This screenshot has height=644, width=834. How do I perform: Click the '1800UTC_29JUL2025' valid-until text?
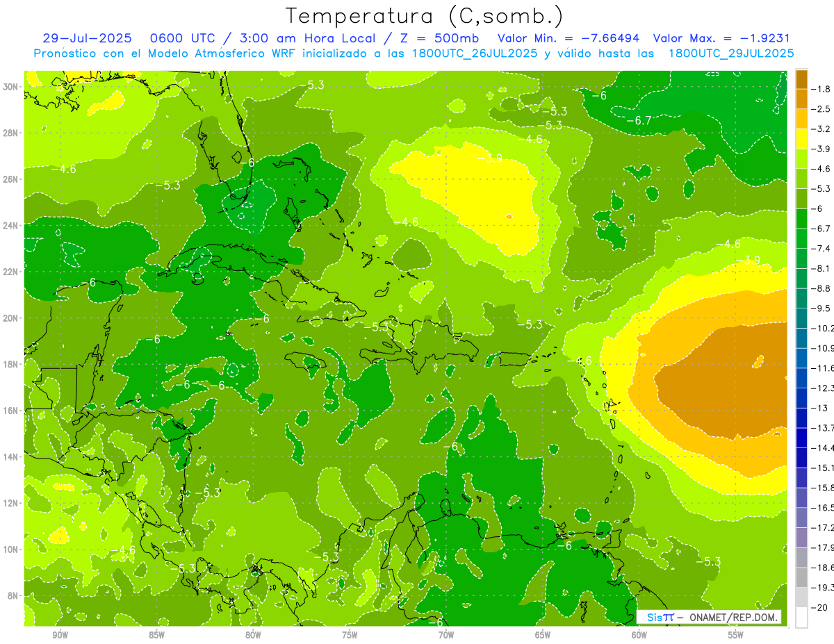coord(730,53)
